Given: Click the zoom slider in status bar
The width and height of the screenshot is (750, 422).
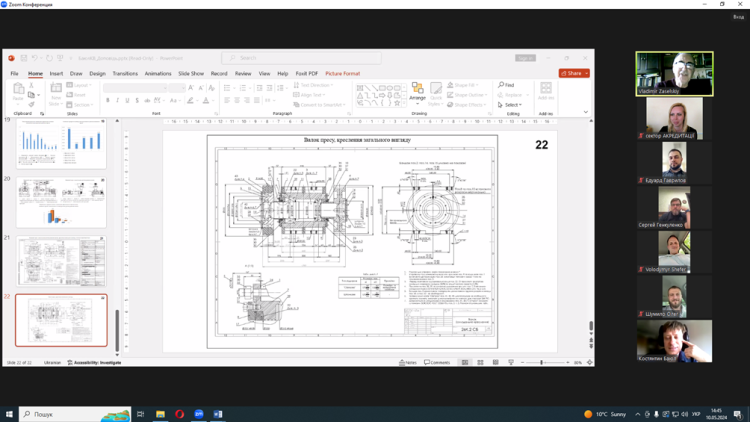Looking at the screenshot, I should (542, 362).
